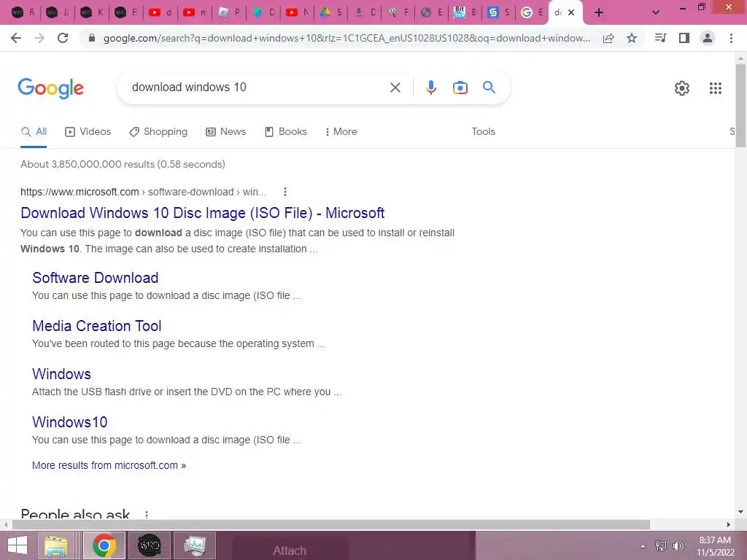Open the three-dot menu next to People also ask

147,515
